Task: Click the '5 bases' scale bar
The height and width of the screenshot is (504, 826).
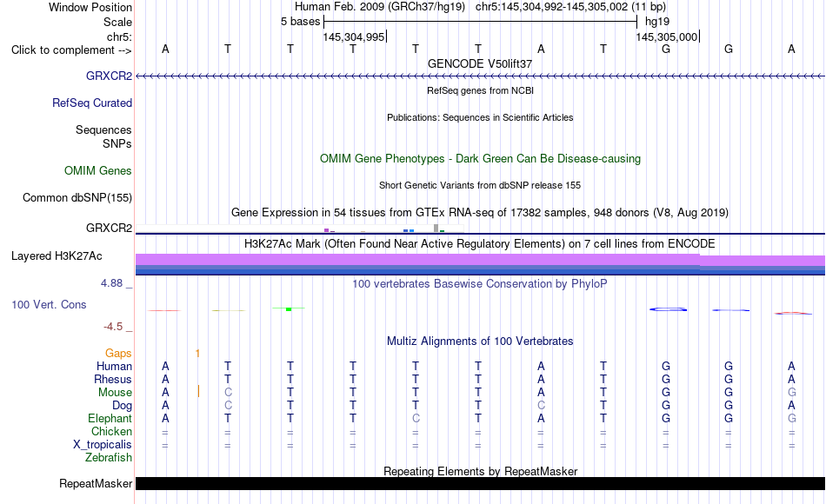Action: [480, 22]
